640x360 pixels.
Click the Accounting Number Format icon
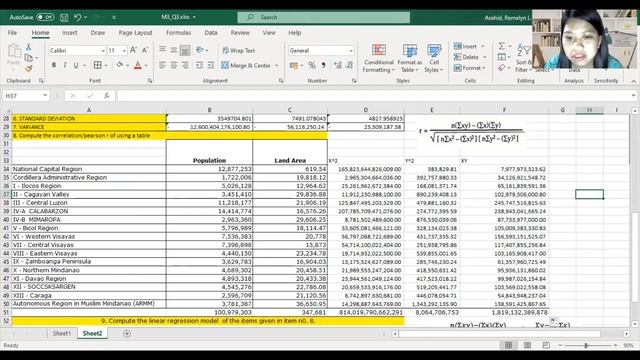(293, 65)
